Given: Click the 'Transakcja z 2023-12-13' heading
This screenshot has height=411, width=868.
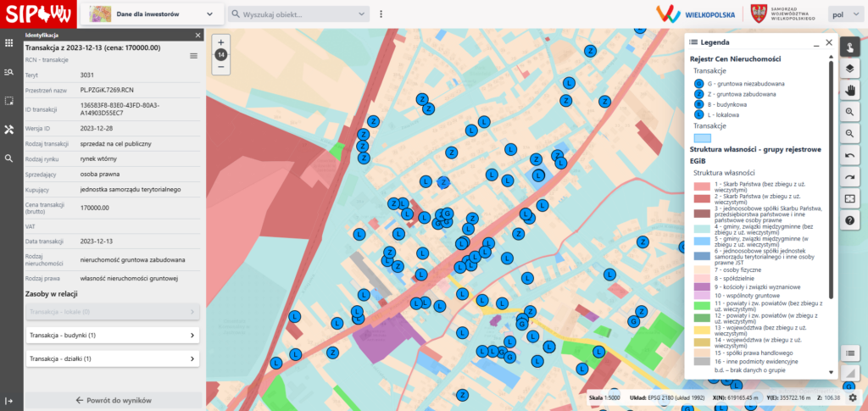Looking at the screenshot, I should 93,48.
